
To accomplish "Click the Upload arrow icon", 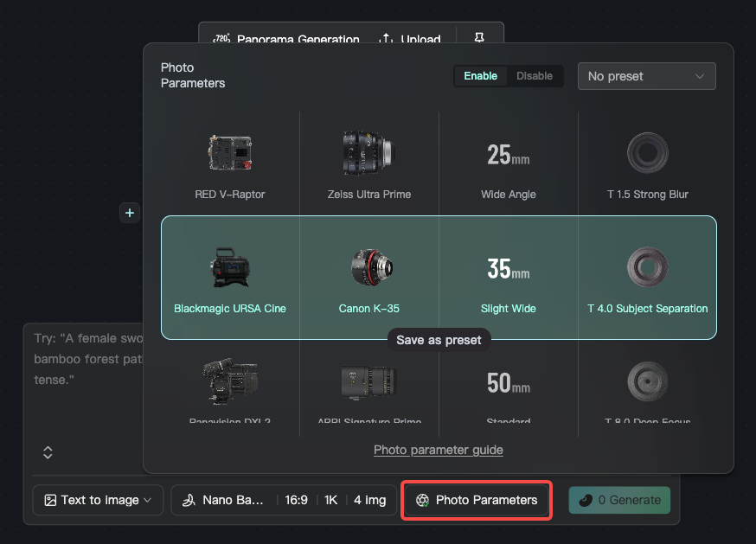I will 386,38.
